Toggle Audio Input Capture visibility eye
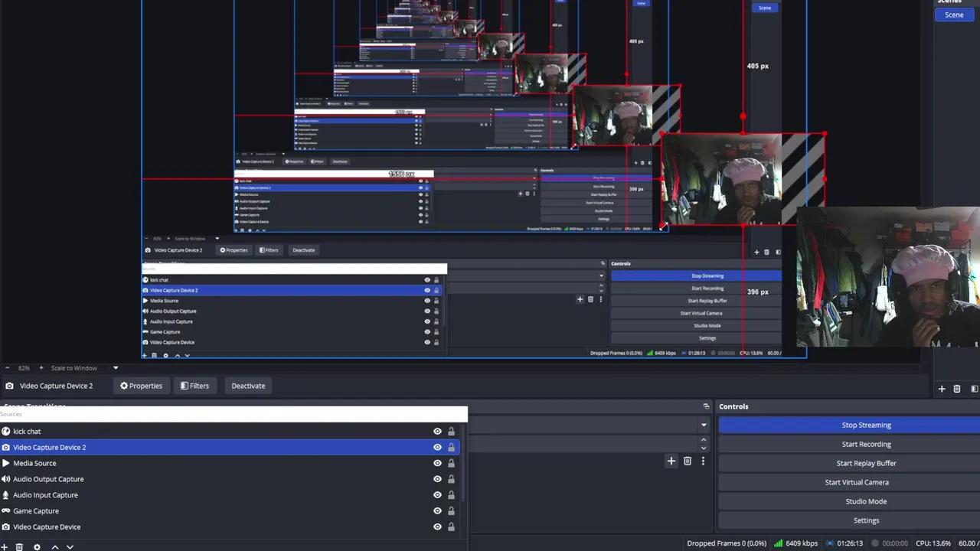This screenshot has width=980, height=551. pyautogui.click(x=437, y=495)
